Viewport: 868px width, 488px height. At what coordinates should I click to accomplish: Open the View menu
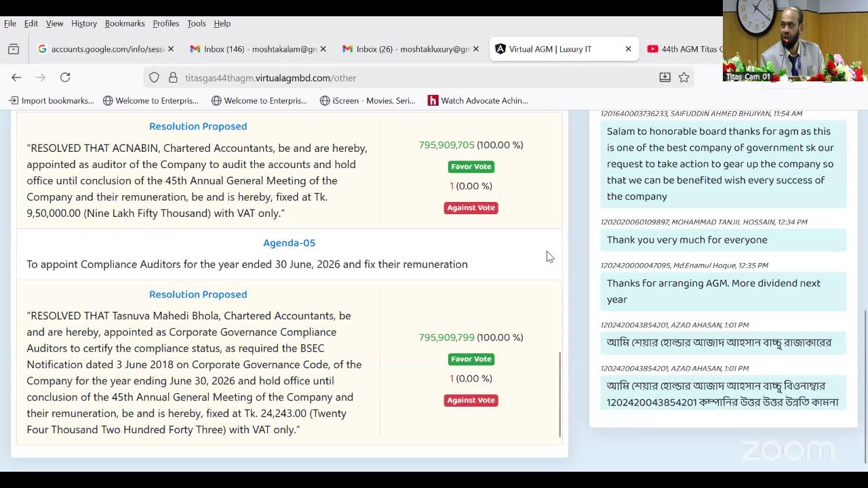pyautogui.click(x=54, y=23)
